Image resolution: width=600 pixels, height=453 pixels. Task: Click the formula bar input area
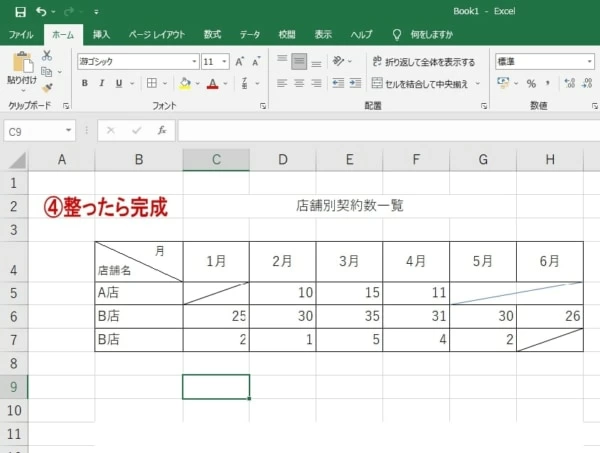click(x=389, y=131)
